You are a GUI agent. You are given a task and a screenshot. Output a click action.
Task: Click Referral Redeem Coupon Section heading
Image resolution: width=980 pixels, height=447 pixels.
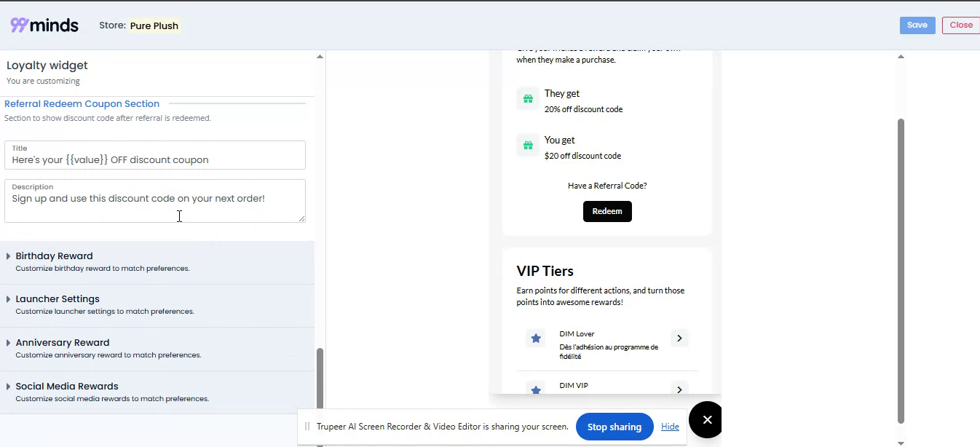[x=82, y=104]
